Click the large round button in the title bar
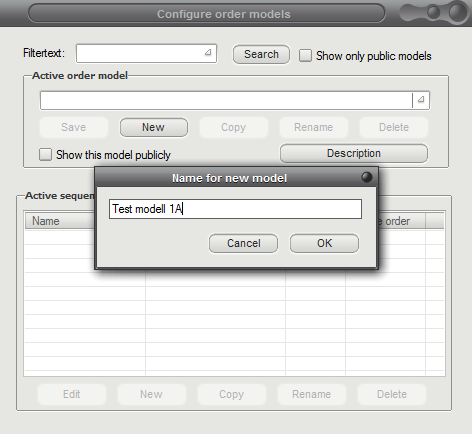The height and width of the screenshot is (434, 472). coord(458,12)
